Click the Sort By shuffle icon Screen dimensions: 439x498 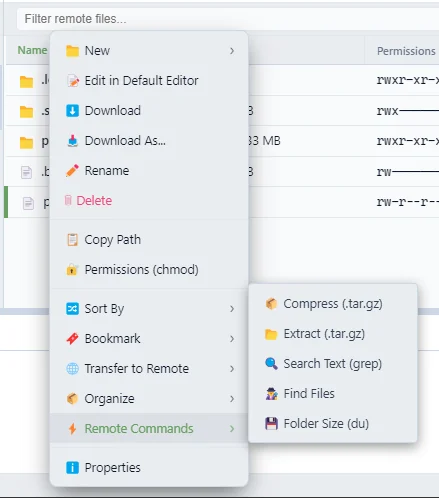click(x=72, y=309)
